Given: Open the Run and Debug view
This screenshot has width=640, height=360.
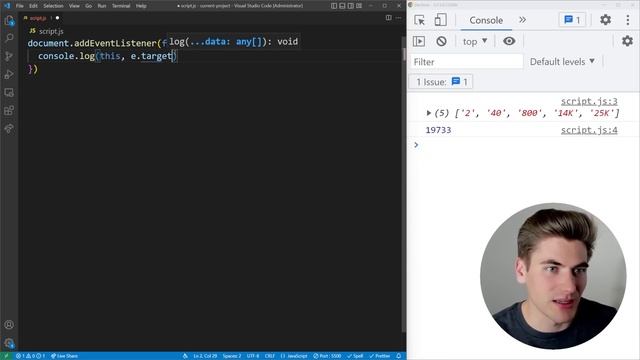Looking at the screenshot, I should [x=9, y=74].
